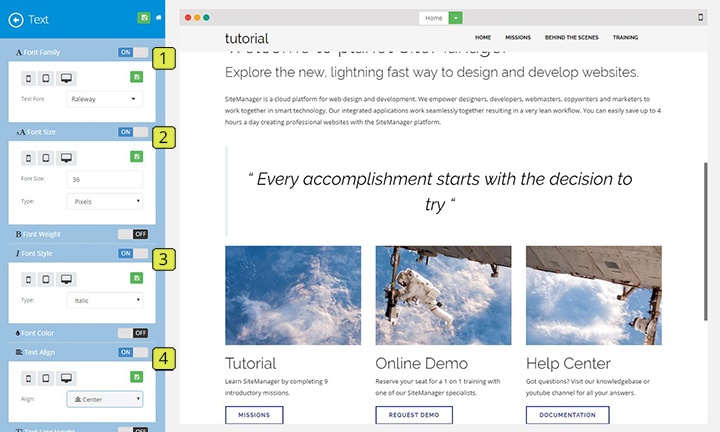Select mobile phone device in Font Style section

point(28,279)
